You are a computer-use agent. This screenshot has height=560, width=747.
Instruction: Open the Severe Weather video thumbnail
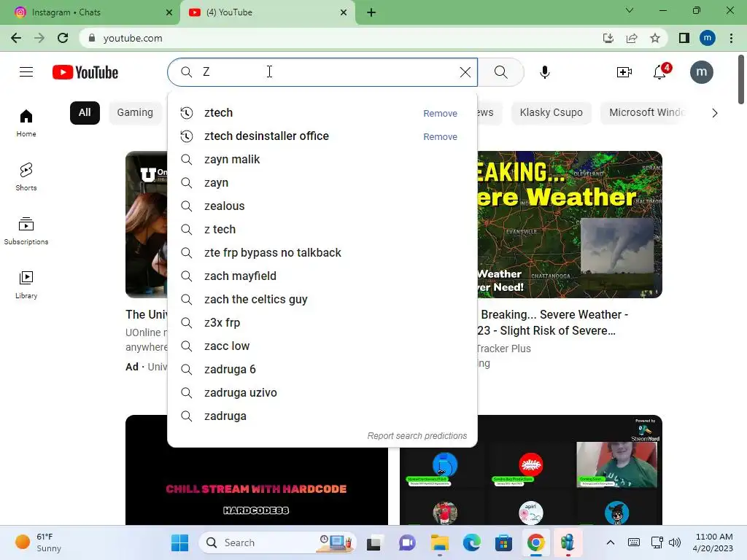pos(570,225)
